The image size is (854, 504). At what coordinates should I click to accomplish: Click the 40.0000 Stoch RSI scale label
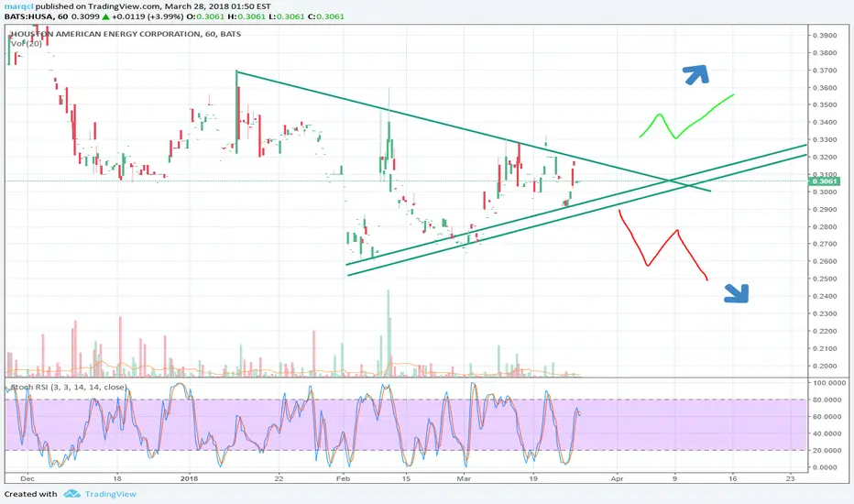point(827,433)
